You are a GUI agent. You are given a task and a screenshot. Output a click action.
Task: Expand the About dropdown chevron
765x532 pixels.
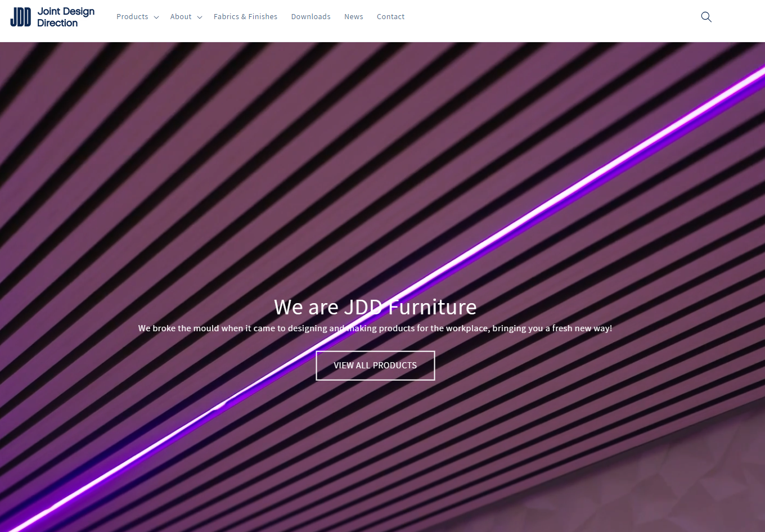coord(200,17)
